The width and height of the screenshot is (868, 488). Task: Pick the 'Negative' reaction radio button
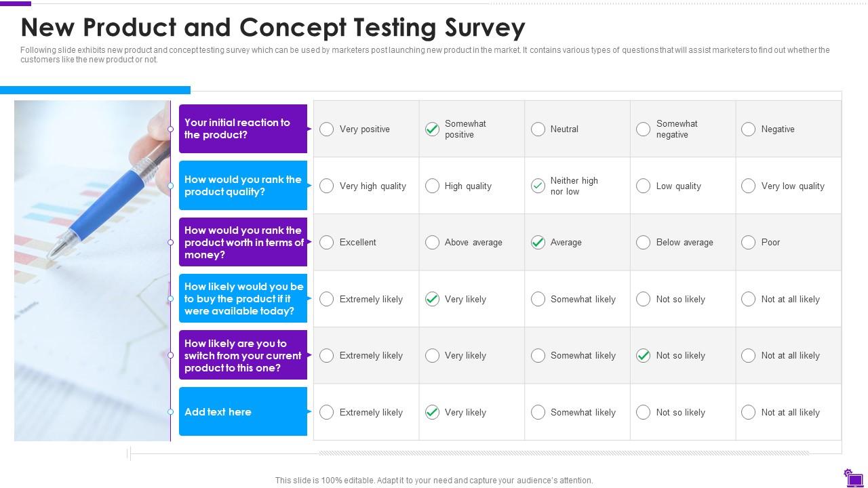(x=749, y=129)
